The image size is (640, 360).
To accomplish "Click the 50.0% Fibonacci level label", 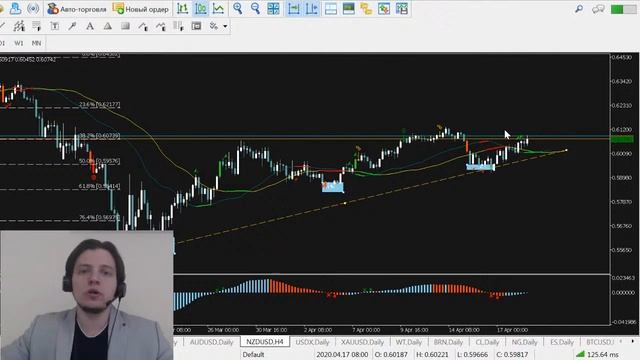I will tap(100, 161).
